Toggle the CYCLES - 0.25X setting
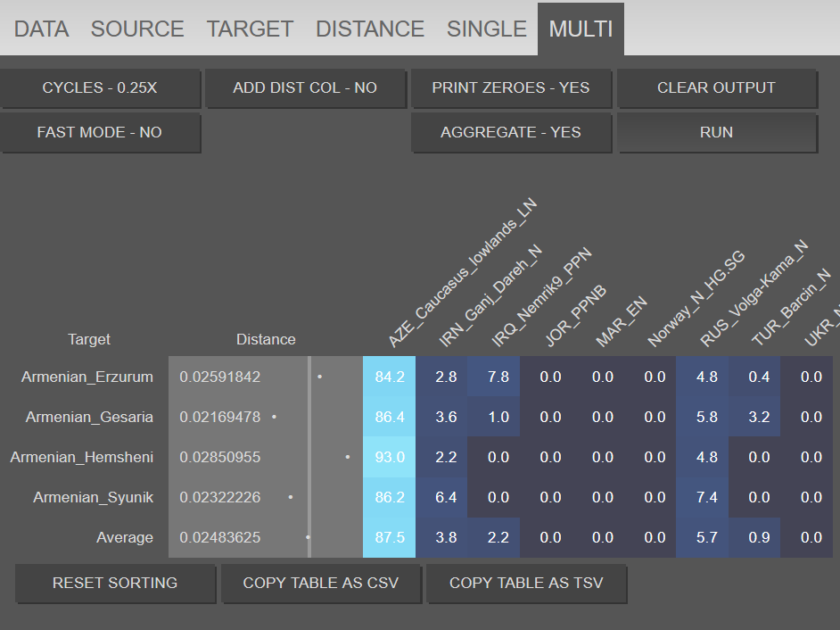The width and height of the screenshot is (840, 630). coord(100,88)
